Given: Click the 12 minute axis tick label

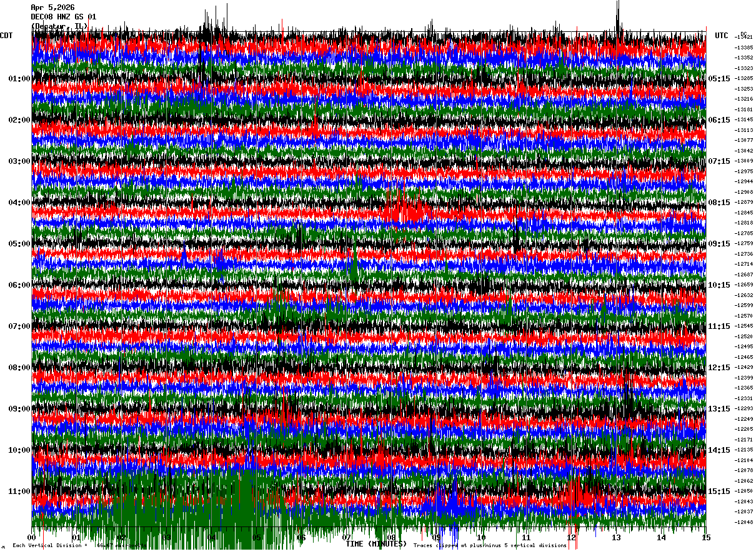Looking at the screenshot, I should click(571, 537).
